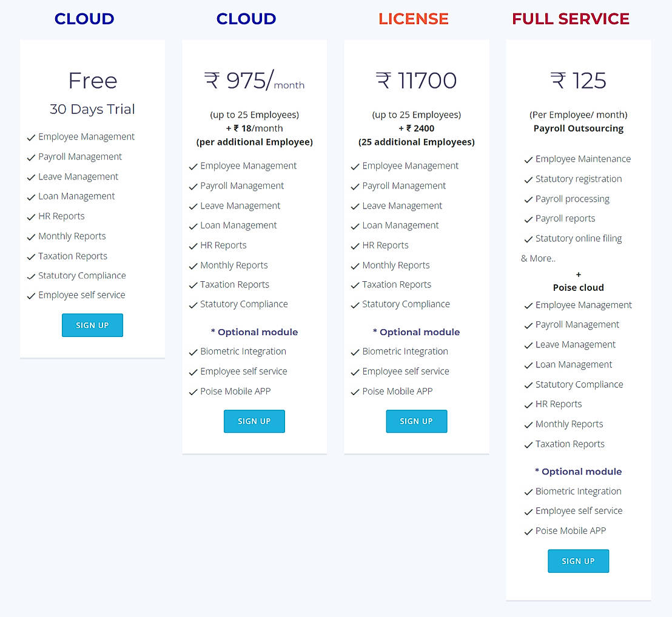Click SIGN UP under the ₹ 975/month plan
The height and width of the screenshot is (617, 672).
click(x=254, y=421)
